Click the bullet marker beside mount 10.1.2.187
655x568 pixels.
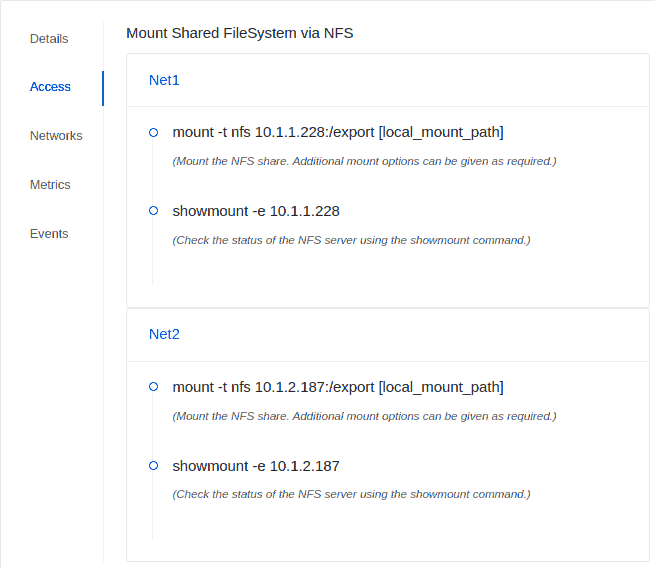[153, 387]
